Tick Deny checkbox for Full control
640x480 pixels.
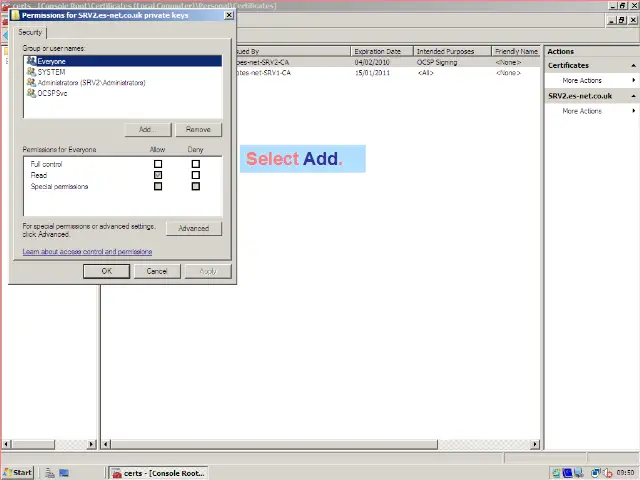coord(195,164)
